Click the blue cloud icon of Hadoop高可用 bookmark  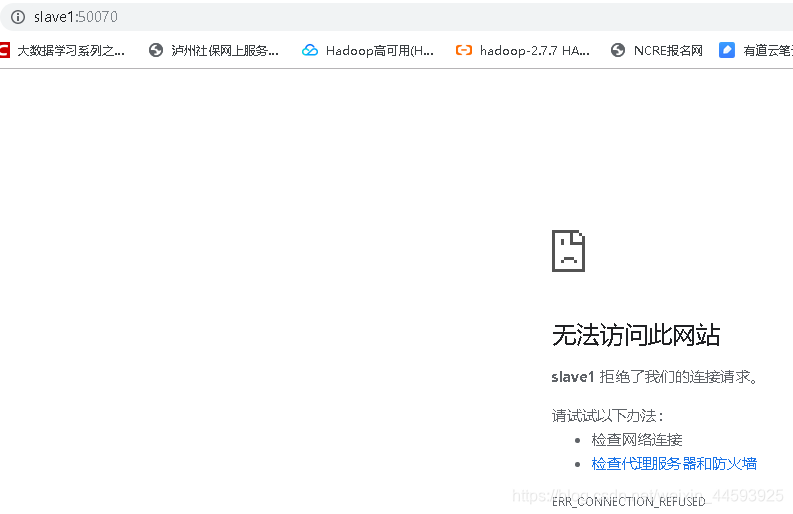coord(310,50)
